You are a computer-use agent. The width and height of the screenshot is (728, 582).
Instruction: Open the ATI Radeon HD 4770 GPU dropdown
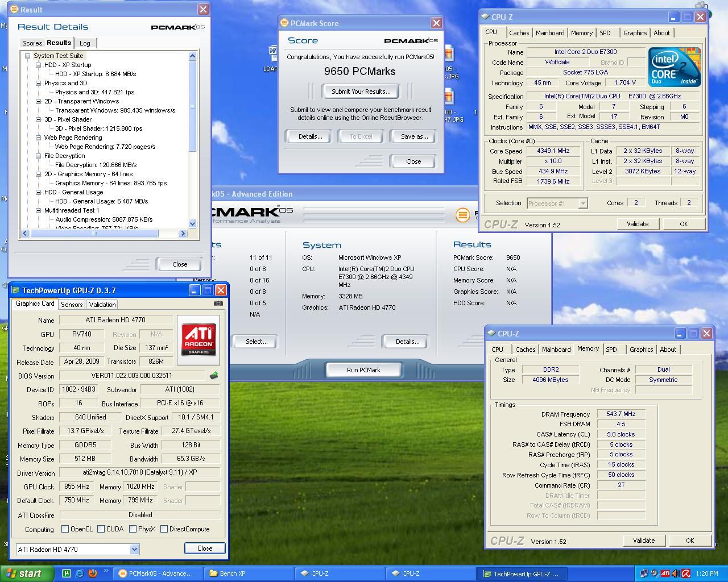pyautogui.click(x=134, y=549)
